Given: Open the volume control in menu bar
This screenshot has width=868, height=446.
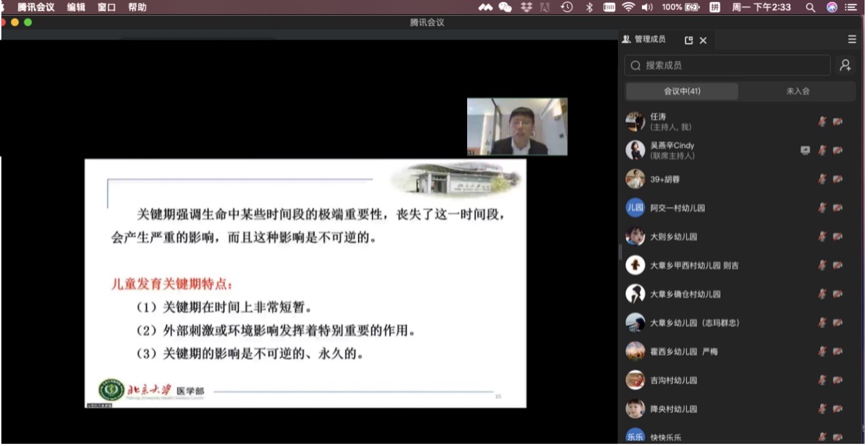Looking at the screenshot, I should [x=647, y=8].
